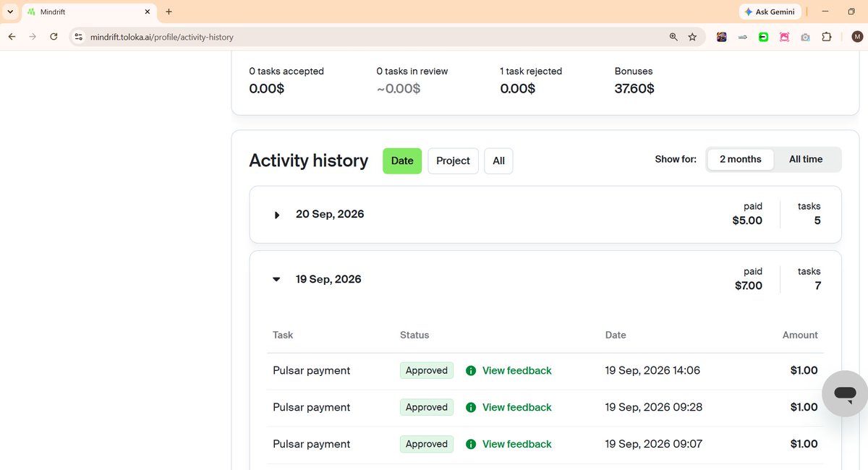Click the date 19 Sep, 2026 09:07
Viewport: 868px width, 470px height.
tap(654, 444)
